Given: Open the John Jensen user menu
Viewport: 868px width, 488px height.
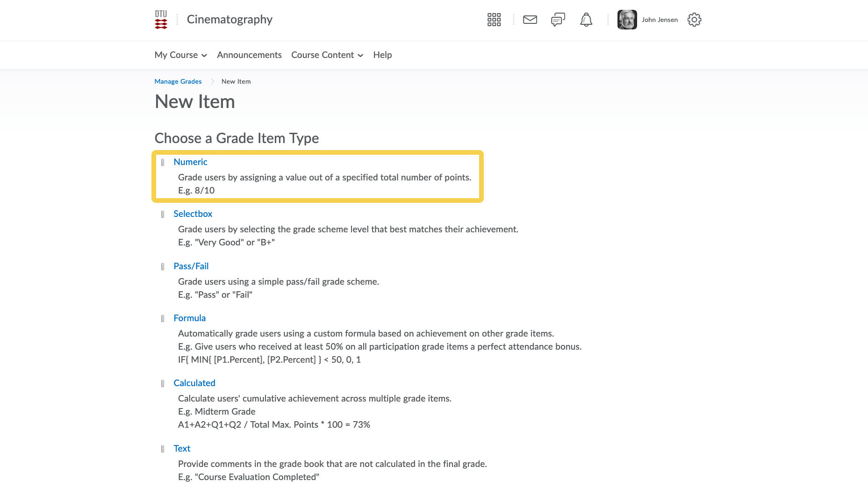Looking at the screenshot, I should [659, 20].
